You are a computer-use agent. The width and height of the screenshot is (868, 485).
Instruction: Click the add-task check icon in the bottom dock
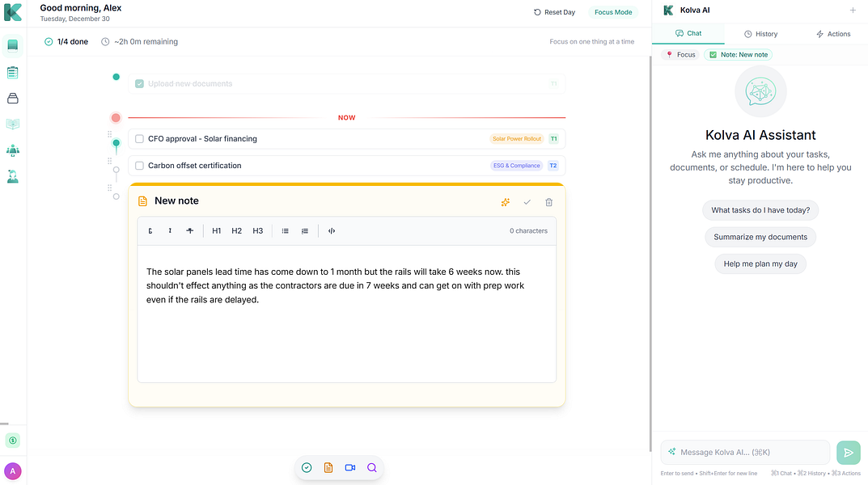click(307, 468)
